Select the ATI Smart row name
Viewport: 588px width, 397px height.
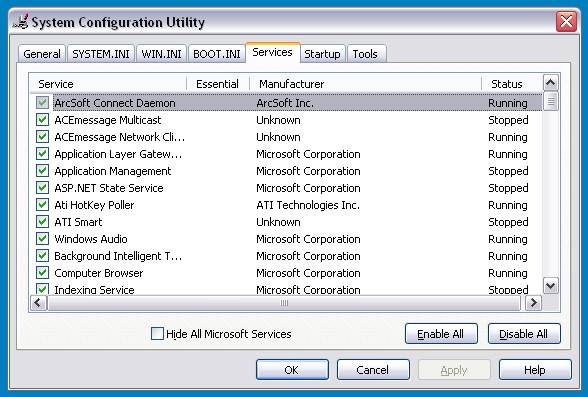click(78, 222)
